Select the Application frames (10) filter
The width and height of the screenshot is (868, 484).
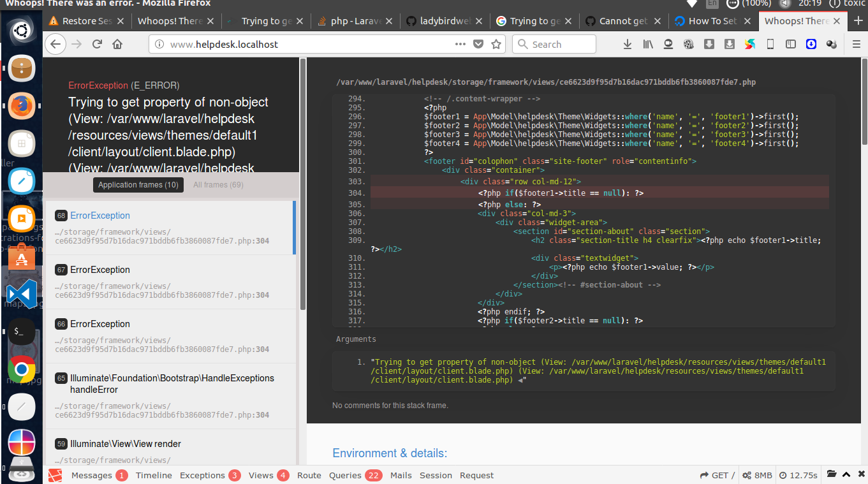138,184
